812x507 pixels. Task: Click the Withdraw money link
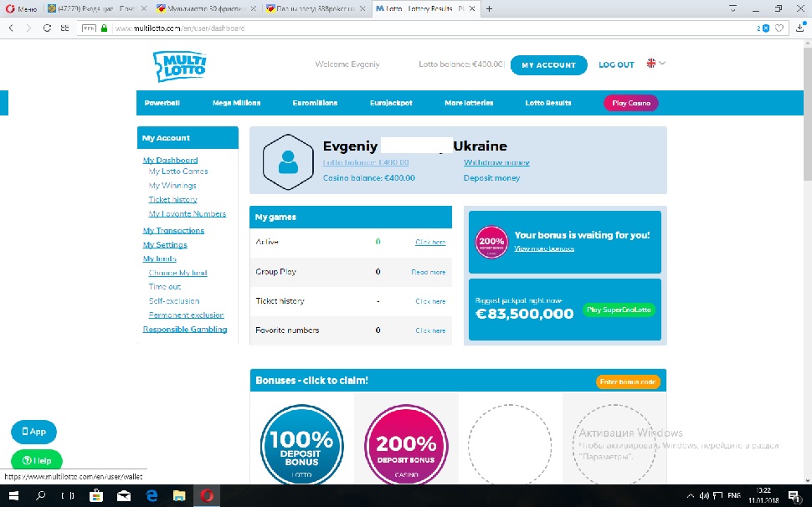point(496,162)
